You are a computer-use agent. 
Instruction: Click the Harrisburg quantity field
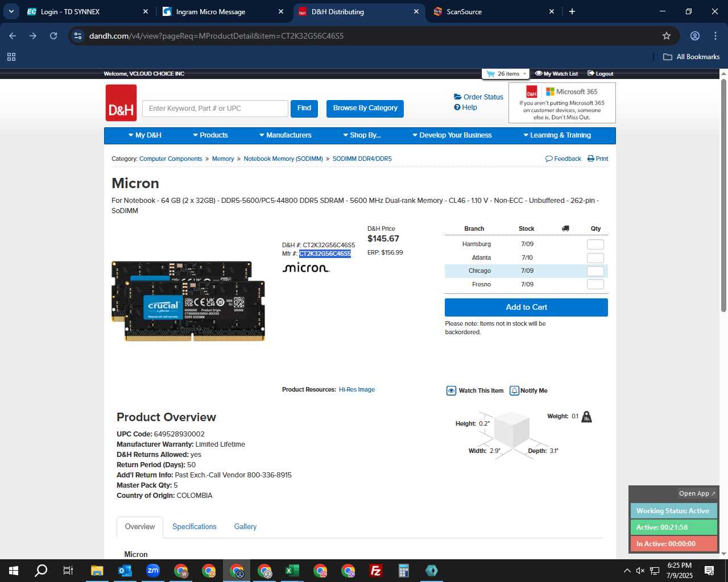tap(595, 244)
